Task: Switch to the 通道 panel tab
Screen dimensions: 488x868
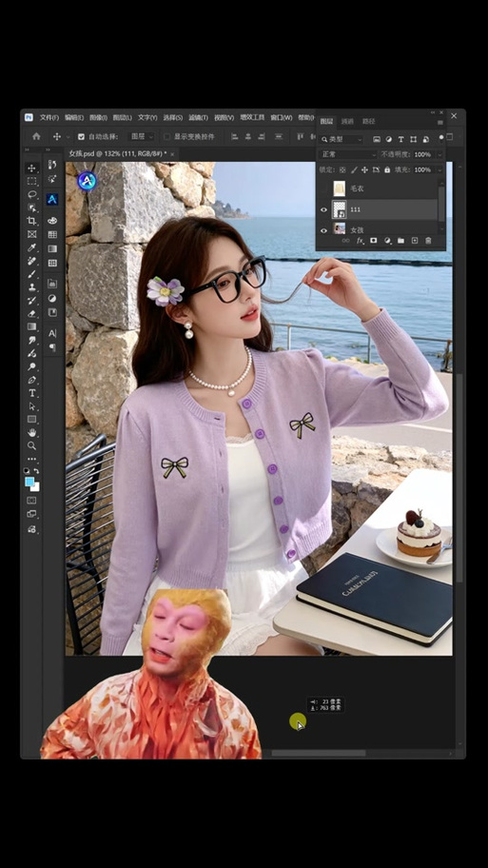Action: (x=347, y=121)
